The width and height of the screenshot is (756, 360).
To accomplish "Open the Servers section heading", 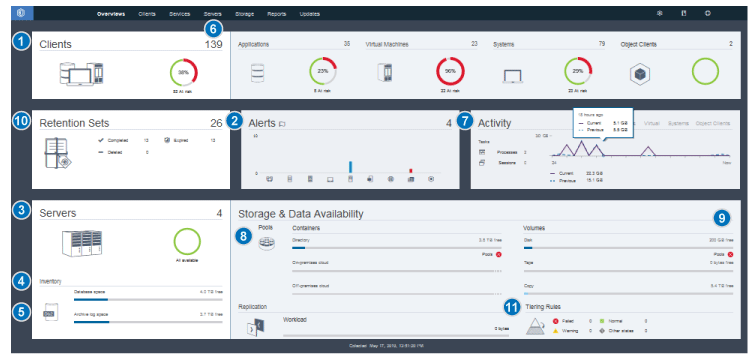I will (57, 213).
